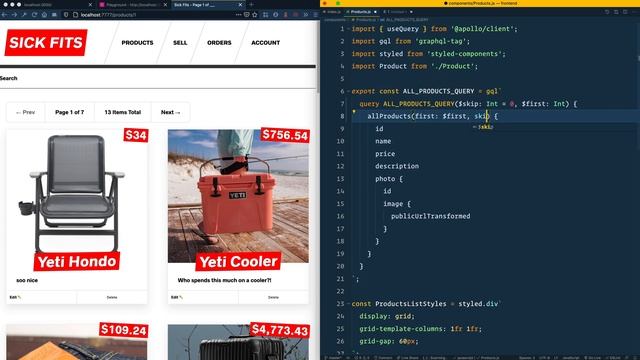Go to the previous page with Prev
640x360 pixels.
pos(25,112)
